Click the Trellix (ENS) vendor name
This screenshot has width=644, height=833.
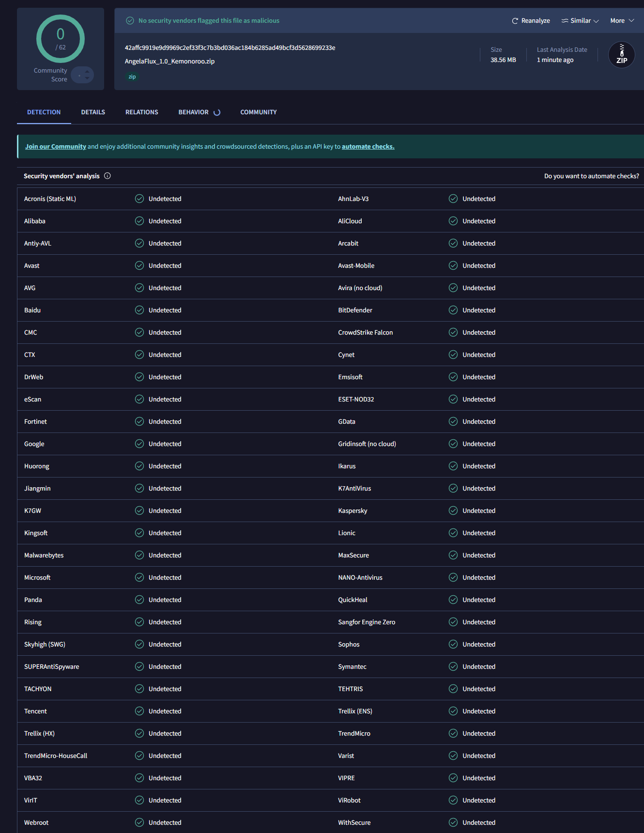tap(355, 711)
